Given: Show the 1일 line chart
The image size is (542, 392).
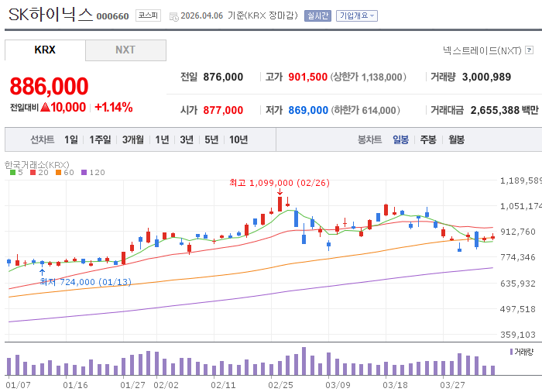Looking at the screenshot, I should pos(71,139).
